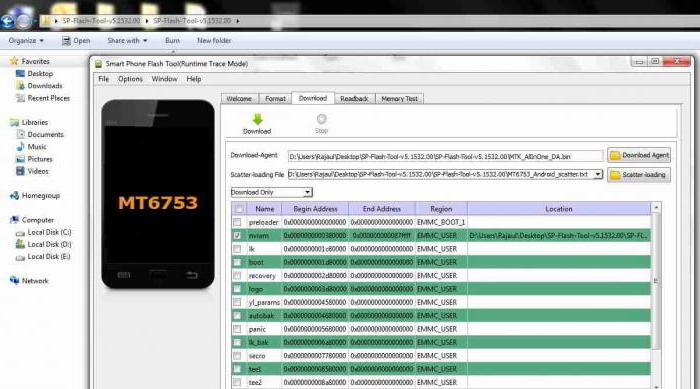
Task: Click the Libraries icon in sidebar
Action: click(x=14, y=122)
